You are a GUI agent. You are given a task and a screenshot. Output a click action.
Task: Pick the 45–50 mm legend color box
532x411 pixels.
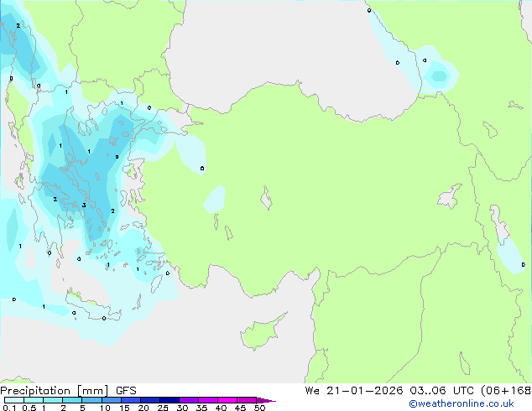pyautogui.click(x=247, y=400)
